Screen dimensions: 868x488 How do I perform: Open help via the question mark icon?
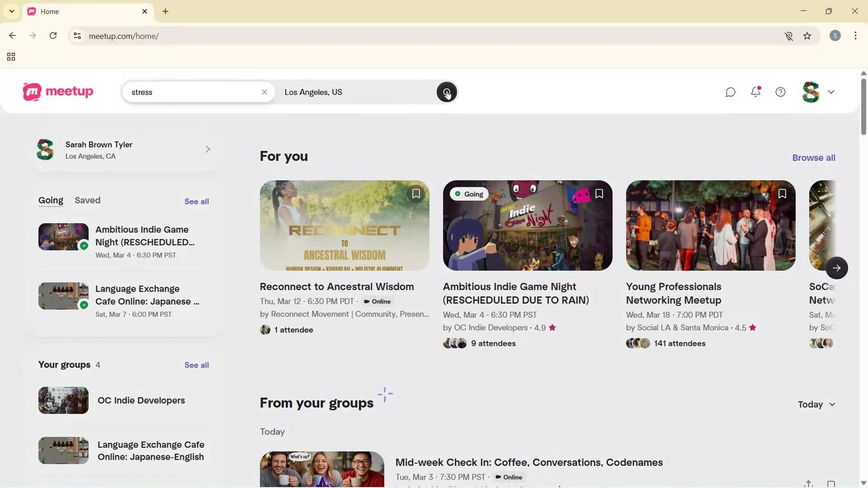[x=780, y=92]
